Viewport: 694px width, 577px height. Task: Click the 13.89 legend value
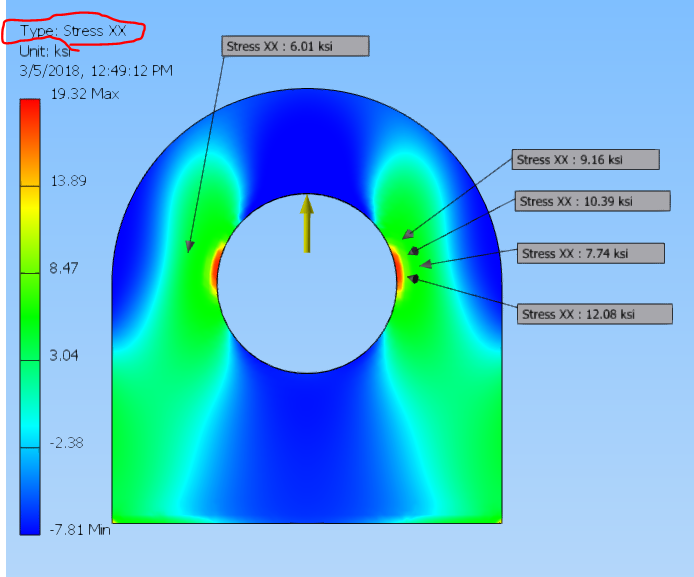(69, 181)
